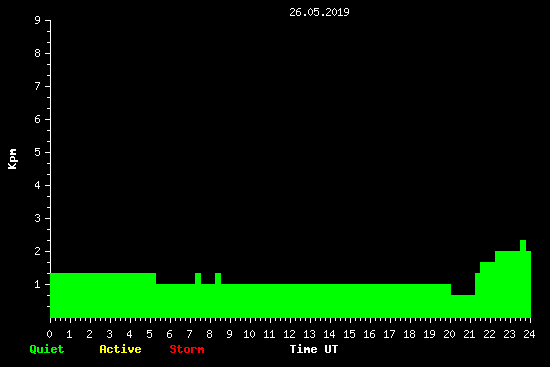This screenshot has width=550, height=367.
Task: Click hour 9 on the time axis
Action: [229, 334]
